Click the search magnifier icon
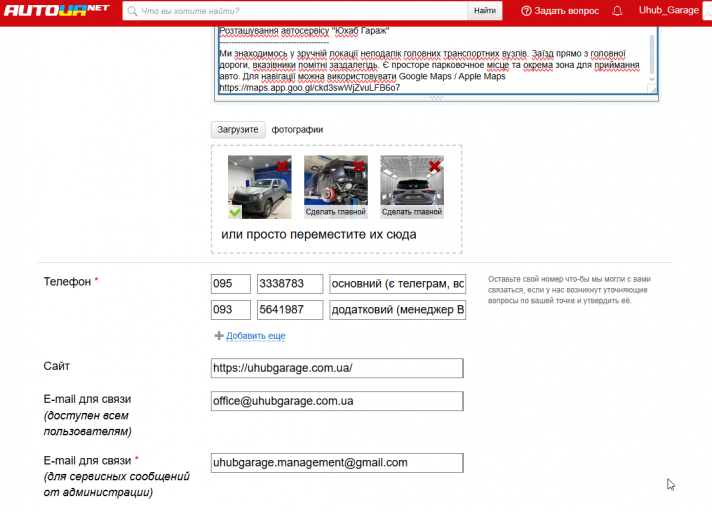 (132, 11)
